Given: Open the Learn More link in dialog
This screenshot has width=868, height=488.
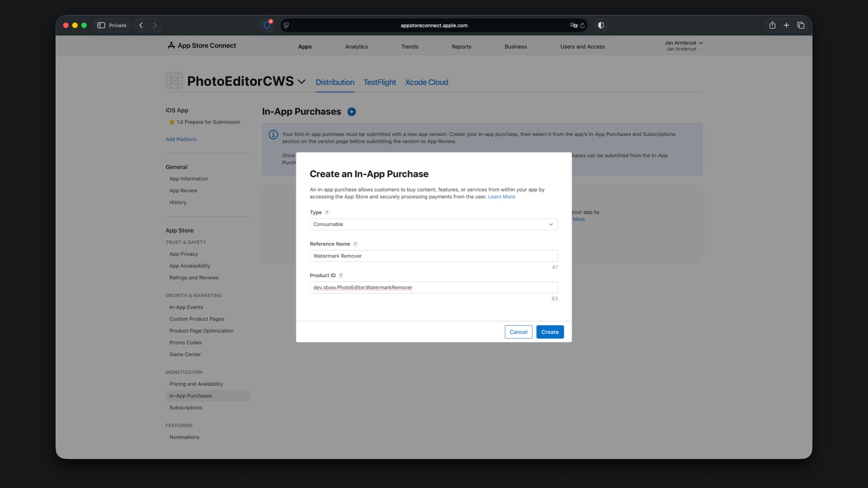Looking at the screenshot, I should click(x=501, y=197).
